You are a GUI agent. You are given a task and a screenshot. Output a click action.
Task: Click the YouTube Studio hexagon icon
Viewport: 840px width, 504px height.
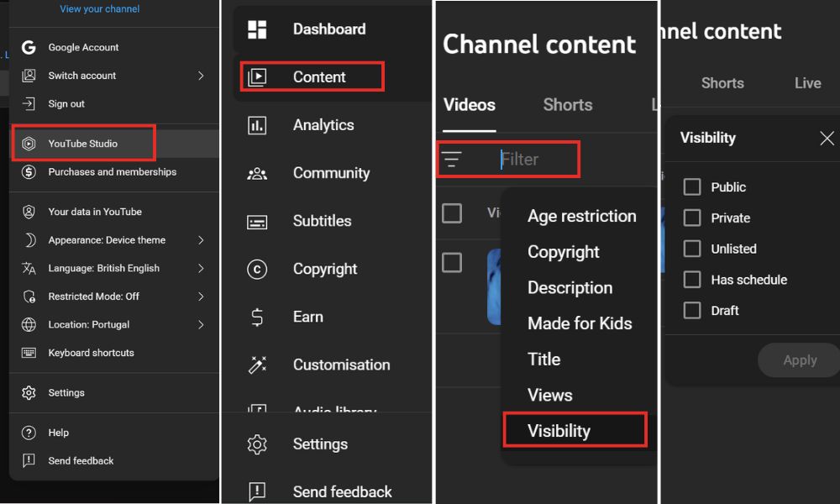click(x=29, y=144)
